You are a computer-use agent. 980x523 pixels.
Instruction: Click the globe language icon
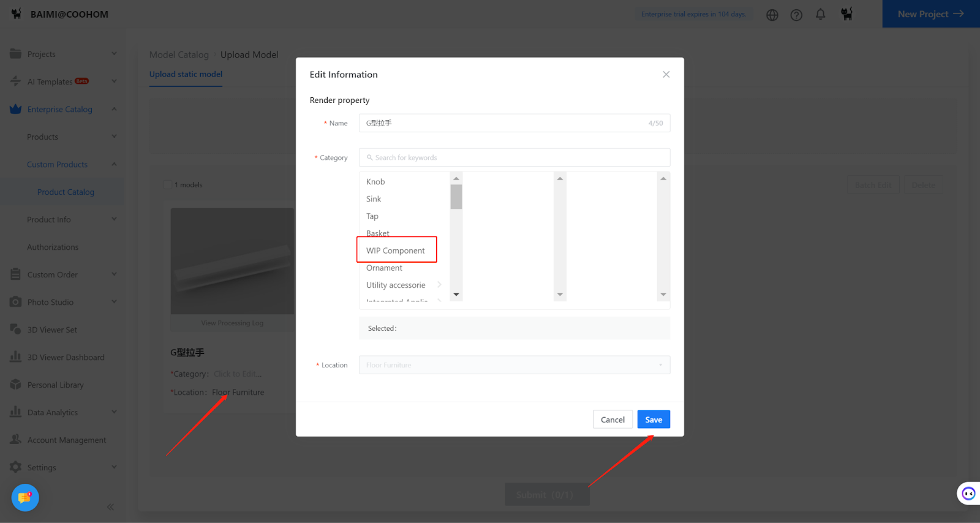[x=772, y=15]
